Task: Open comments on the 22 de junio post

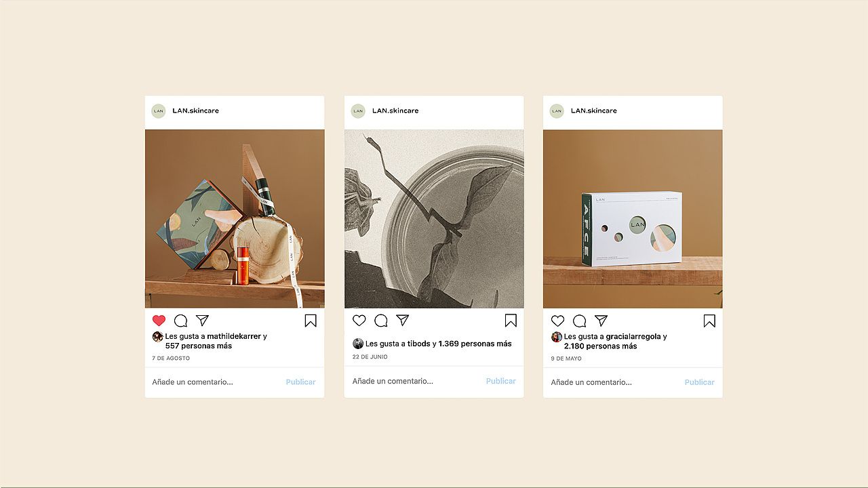Action: pyautogui.click(x=381, y=320)
